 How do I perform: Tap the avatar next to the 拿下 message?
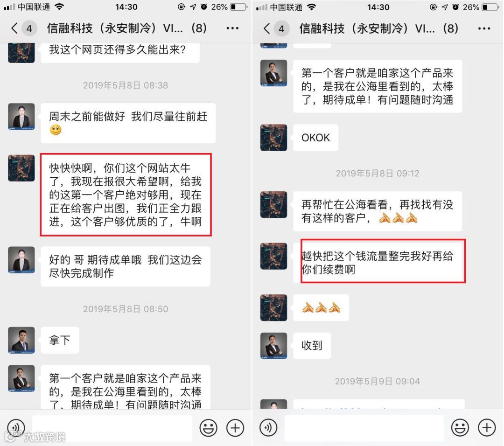point(21,340)
